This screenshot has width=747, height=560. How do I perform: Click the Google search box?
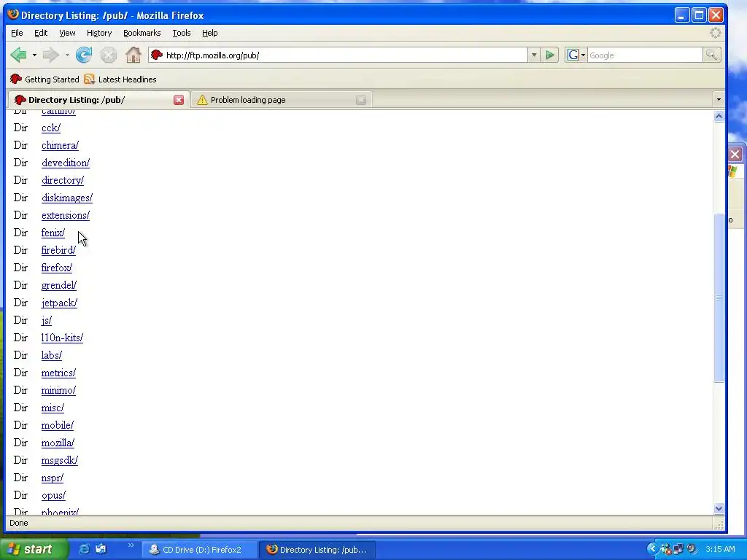[x=645, y=55]
